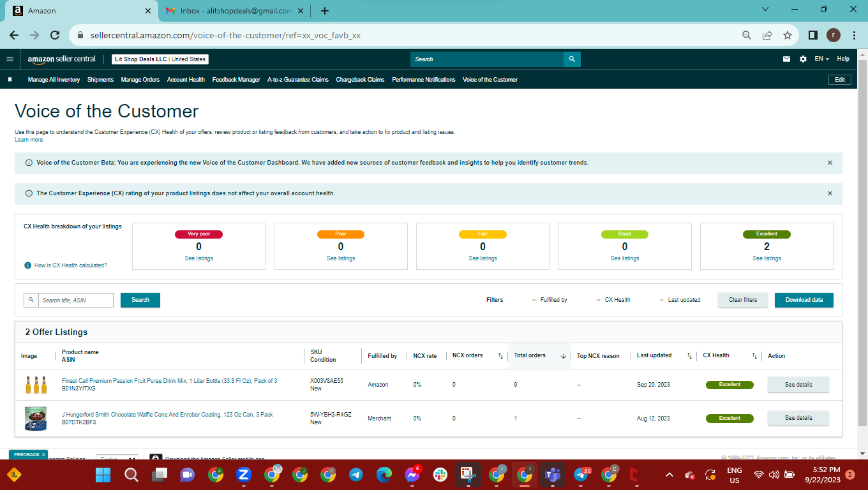The image size is (868, 490).
Task: Click the teal Search button
Action: click(x=140, y=300)
